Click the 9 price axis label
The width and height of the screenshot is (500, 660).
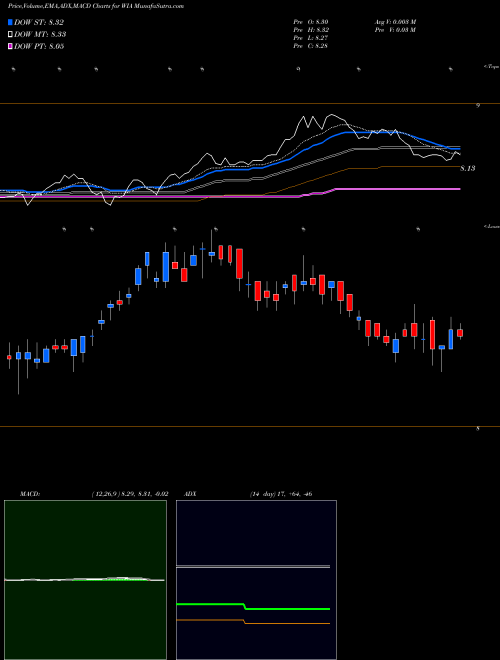coord(478,106)
